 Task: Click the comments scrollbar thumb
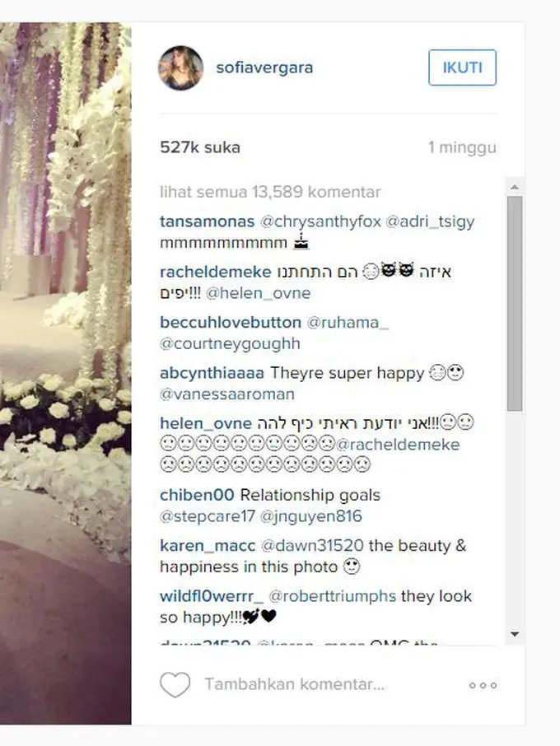tap(515, 304)
